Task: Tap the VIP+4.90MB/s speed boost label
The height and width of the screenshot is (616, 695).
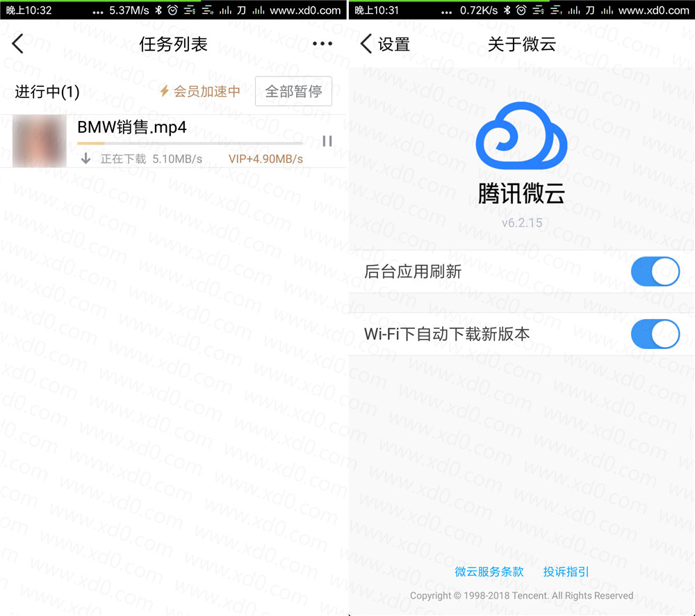Action: (265, 159)
